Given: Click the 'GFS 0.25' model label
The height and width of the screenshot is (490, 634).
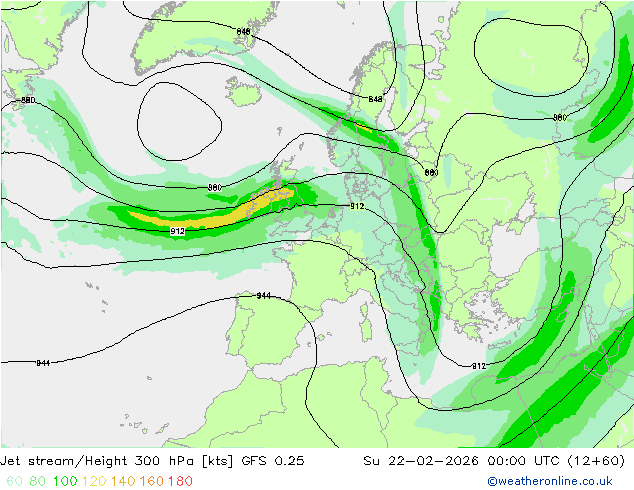Looking at the screenshot, I should tap(273, 461).
